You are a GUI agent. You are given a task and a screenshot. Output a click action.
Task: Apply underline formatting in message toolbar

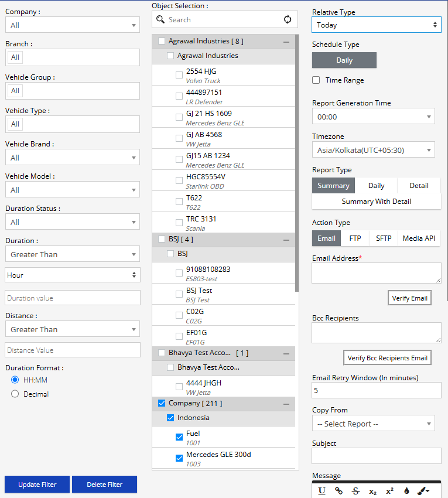coord(322,491)
